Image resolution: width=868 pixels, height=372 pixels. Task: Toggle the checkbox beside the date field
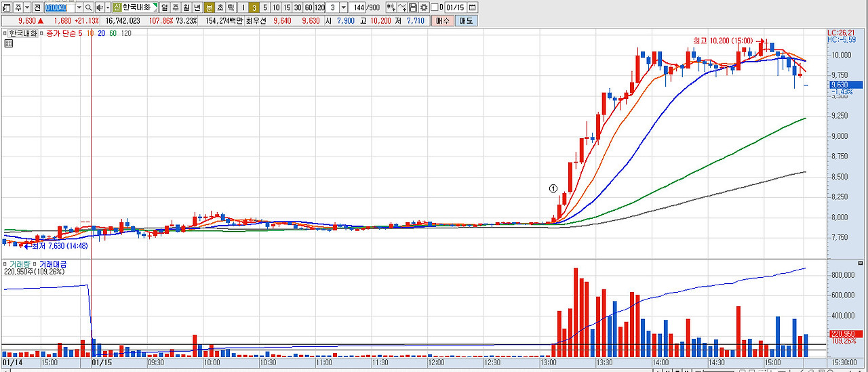(x=435, y=7)
